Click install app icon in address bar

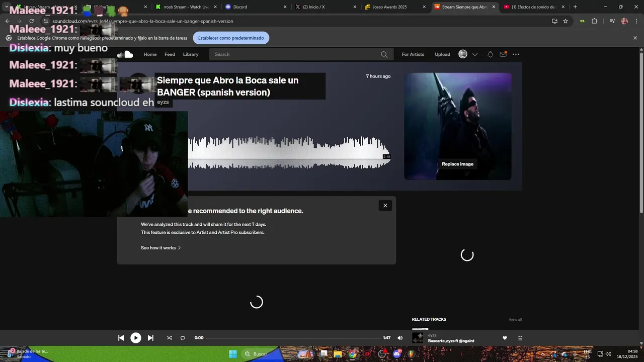tap(554, 21)
